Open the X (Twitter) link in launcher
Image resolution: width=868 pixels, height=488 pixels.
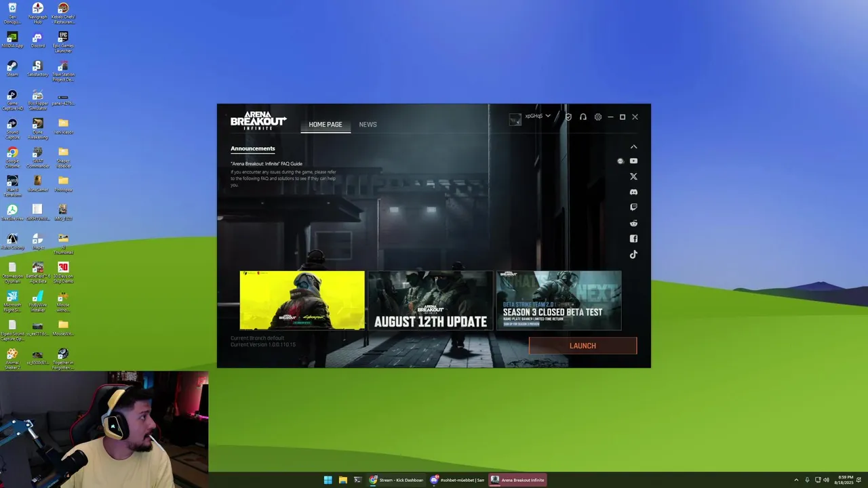click(x=633, y=176)
